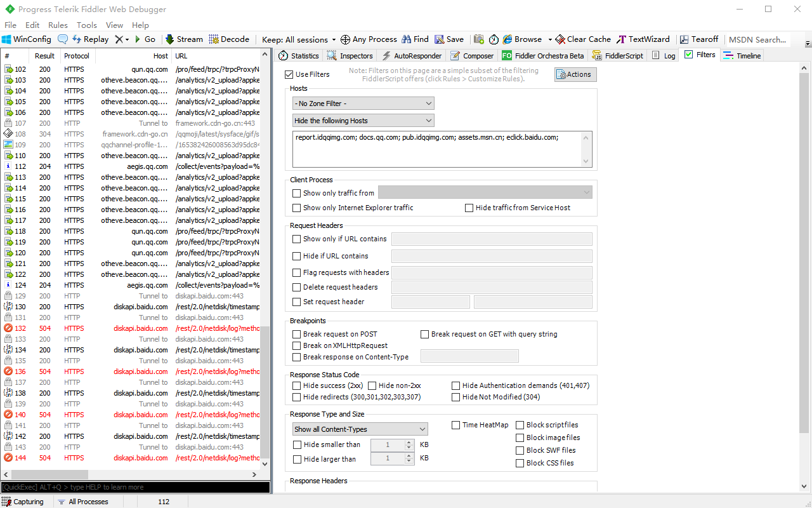Switch to the Timeline tab
Screen dimensions: 812x508
(743, 56)
